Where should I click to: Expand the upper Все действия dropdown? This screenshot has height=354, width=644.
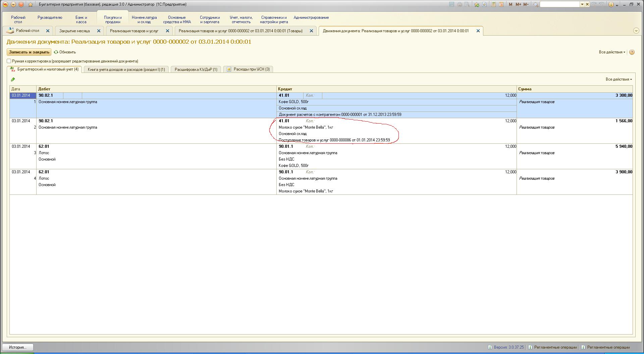point(612,52)
